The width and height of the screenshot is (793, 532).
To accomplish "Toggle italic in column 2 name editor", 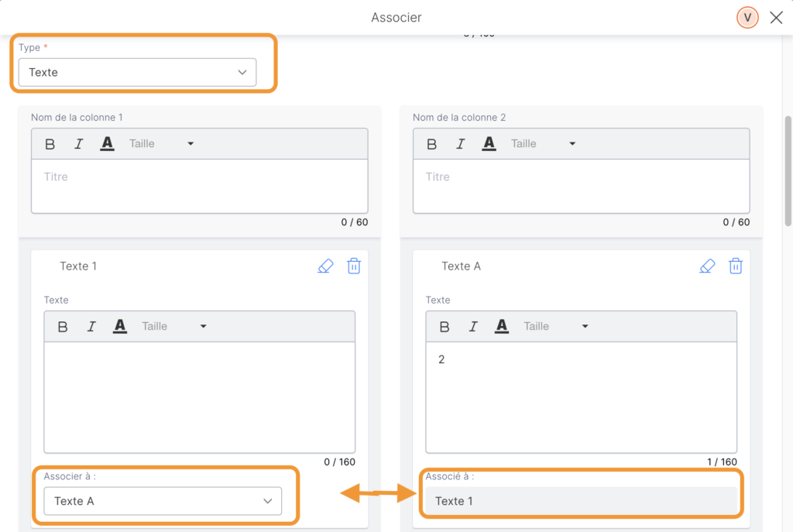I will coord(460,144).
